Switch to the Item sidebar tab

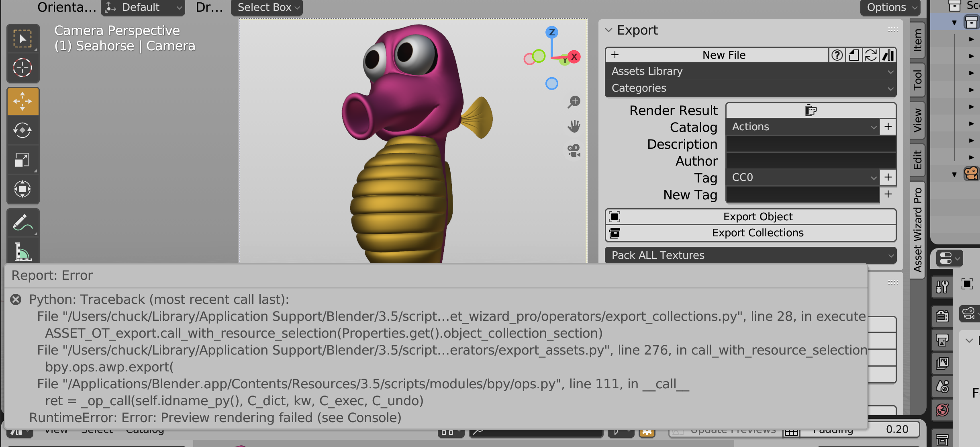coord(918,40)
